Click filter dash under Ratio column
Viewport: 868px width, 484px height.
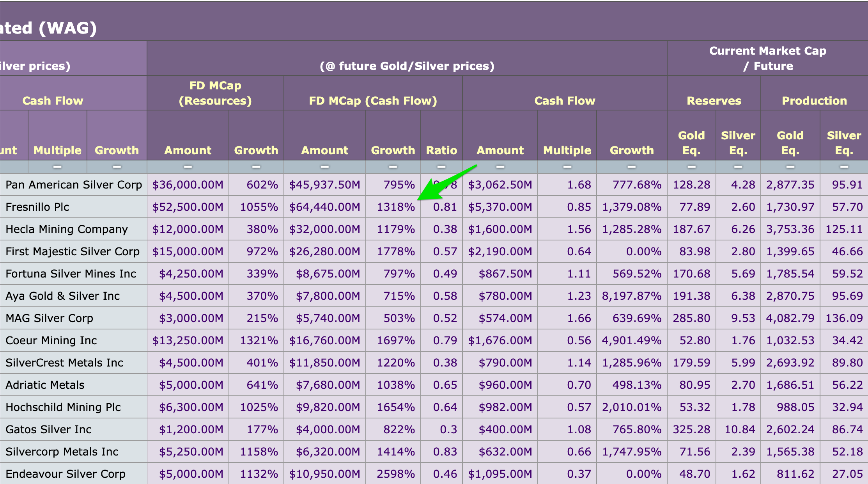click(441, 167)
